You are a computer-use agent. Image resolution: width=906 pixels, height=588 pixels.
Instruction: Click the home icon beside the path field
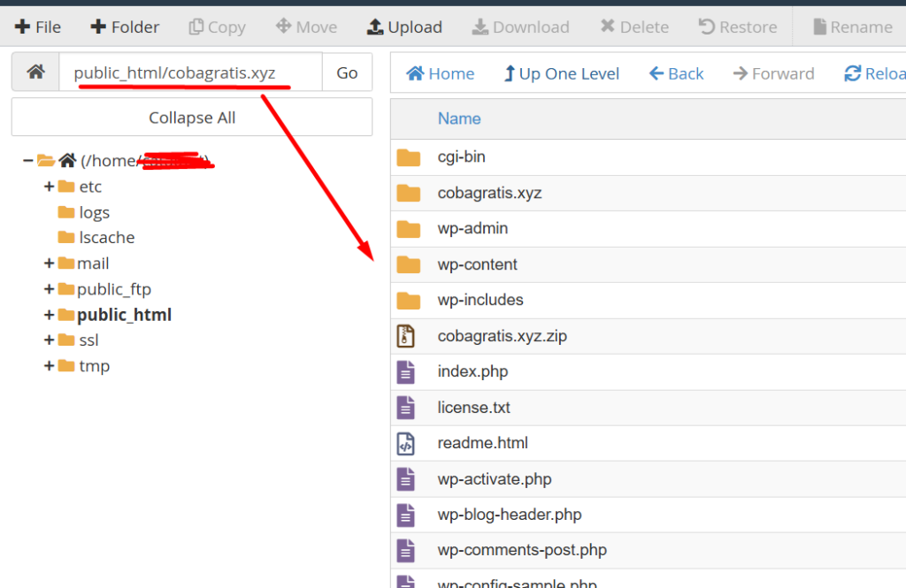(35, 73)
